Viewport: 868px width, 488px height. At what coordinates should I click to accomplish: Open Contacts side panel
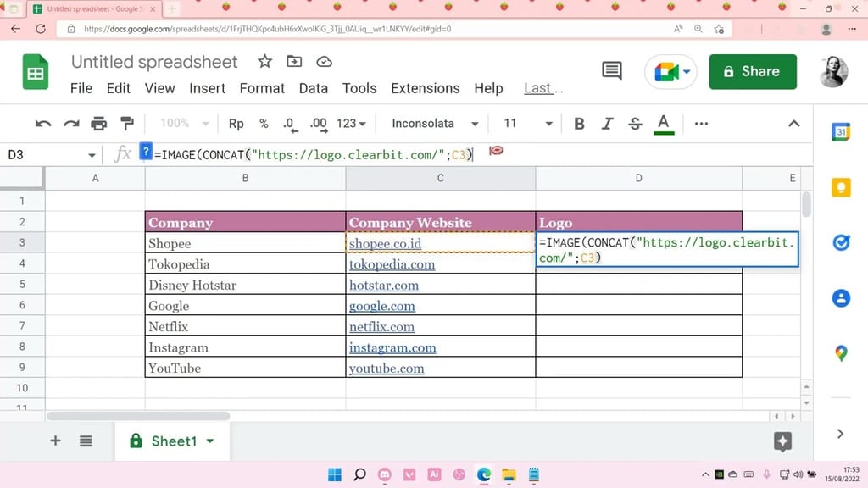[x=842, y=298]
